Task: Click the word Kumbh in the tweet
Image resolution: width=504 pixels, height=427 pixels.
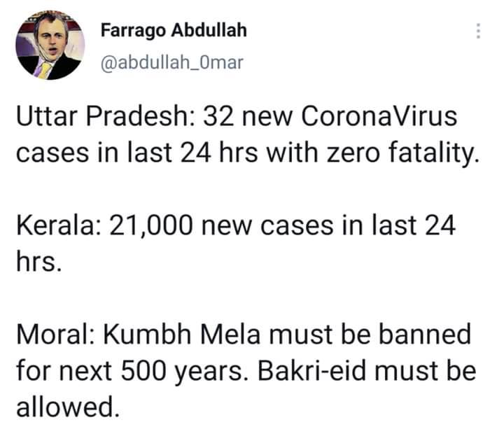Action: coord(148,335)
